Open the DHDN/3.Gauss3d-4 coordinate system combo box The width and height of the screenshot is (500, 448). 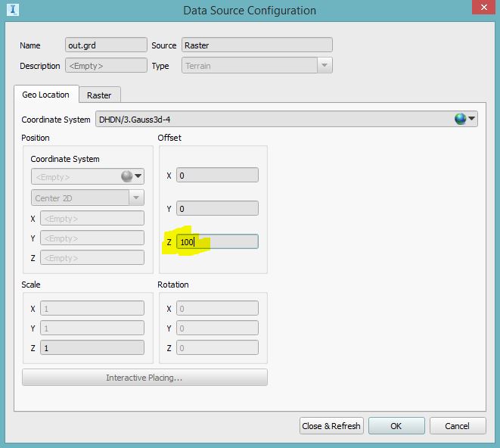(x=287, y=119)
